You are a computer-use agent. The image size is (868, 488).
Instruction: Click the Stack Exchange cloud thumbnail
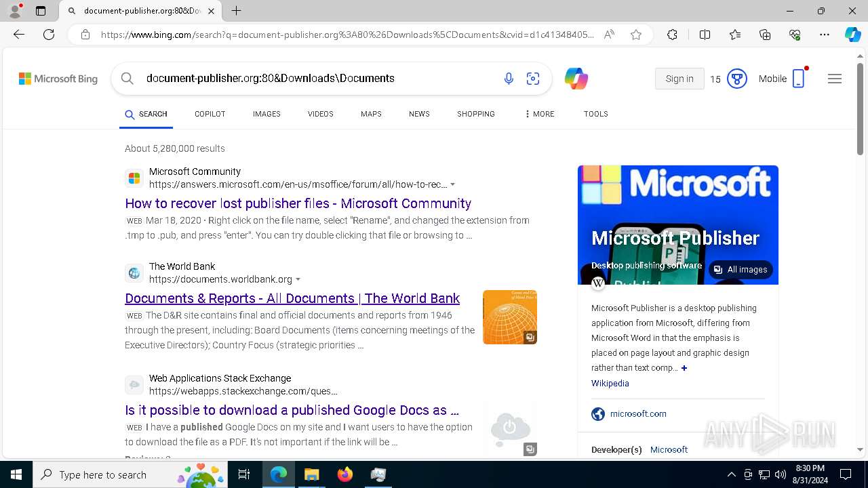click(x=510, y=429)
